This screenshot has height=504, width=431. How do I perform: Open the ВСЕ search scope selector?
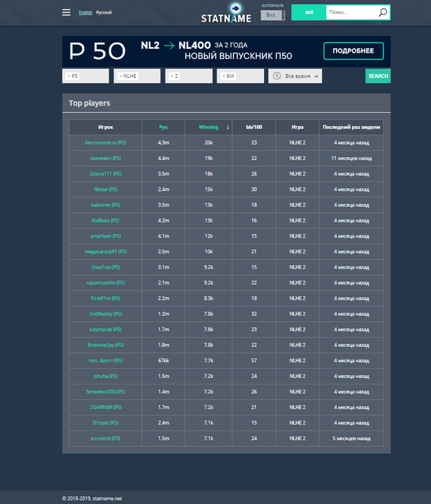tap(309, 12)
